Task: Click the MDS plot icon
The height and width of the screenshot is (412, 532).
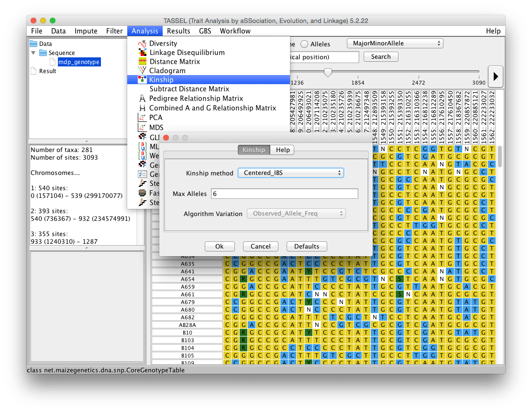Action: (142, 128)
